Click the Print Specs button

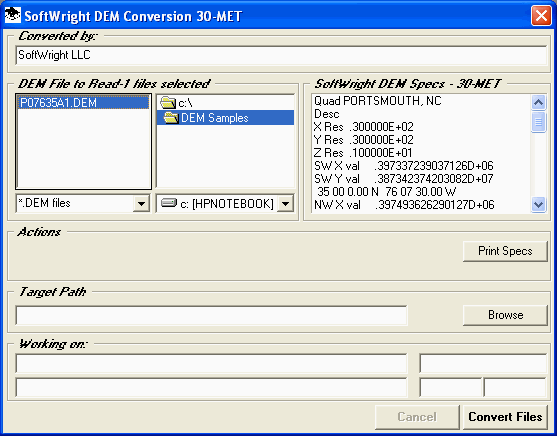click(x=505, y=251)
